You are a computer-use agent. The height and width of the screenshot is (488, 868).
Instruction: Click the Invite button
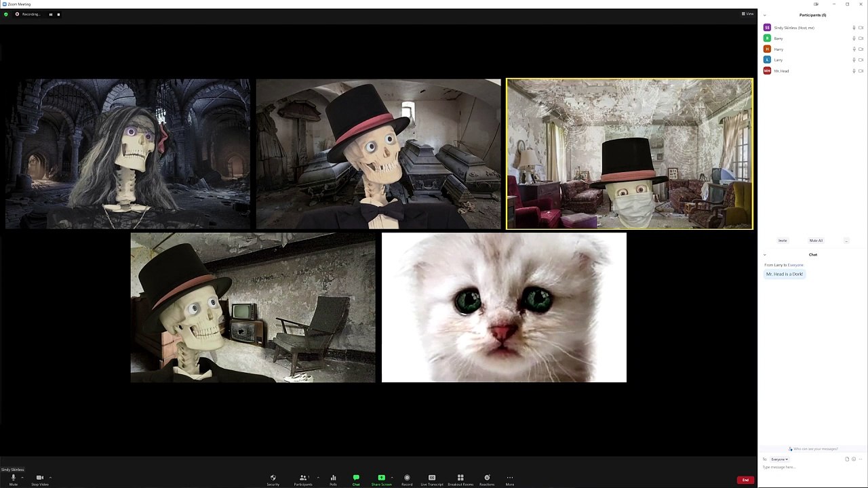point(783,241)
